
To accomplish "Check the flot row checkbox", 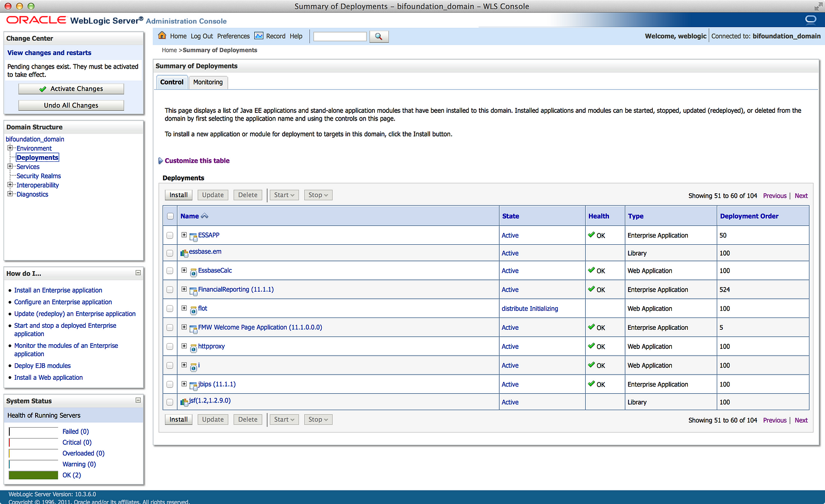I will pos(170,309).
